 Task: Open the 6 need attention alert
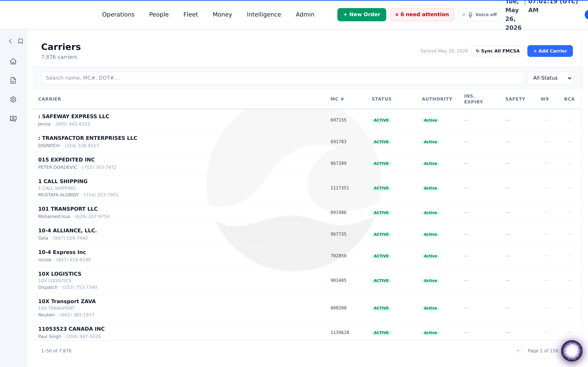(x=422, y=14)
